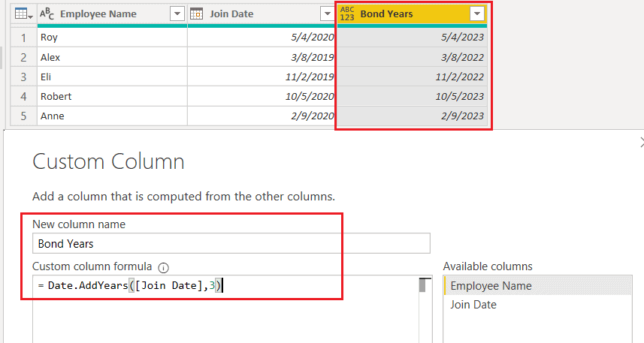Click the formula info icon
Viewport: 644px width, 343px height.
(x=164, y=268)
